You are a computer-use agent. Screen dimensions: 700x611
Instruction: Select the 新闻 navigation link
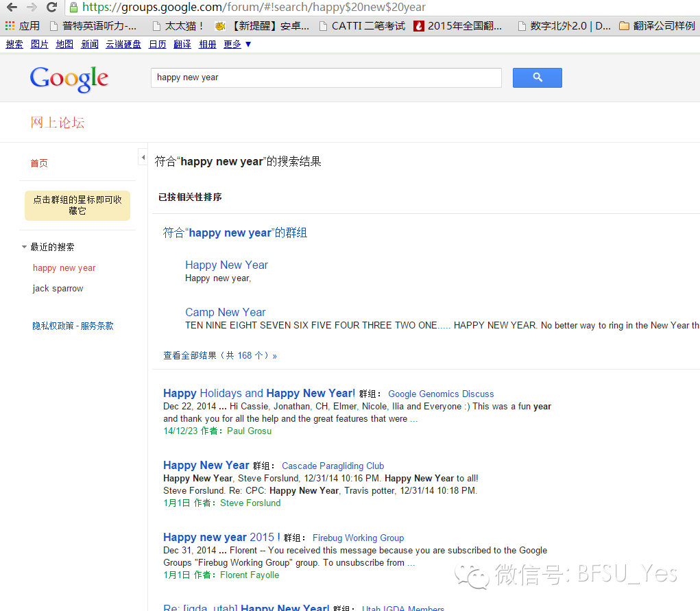point(89,44)
